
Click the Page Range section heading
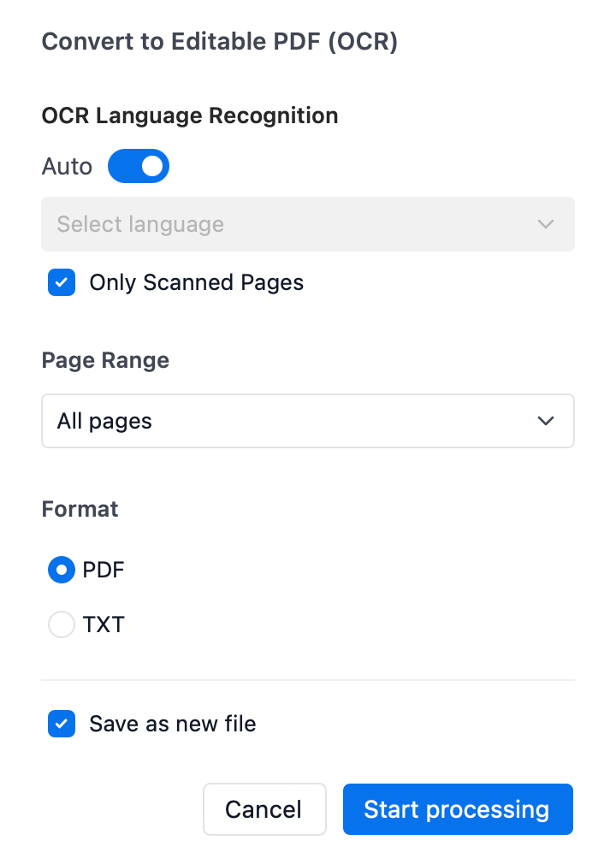point(105,360)
